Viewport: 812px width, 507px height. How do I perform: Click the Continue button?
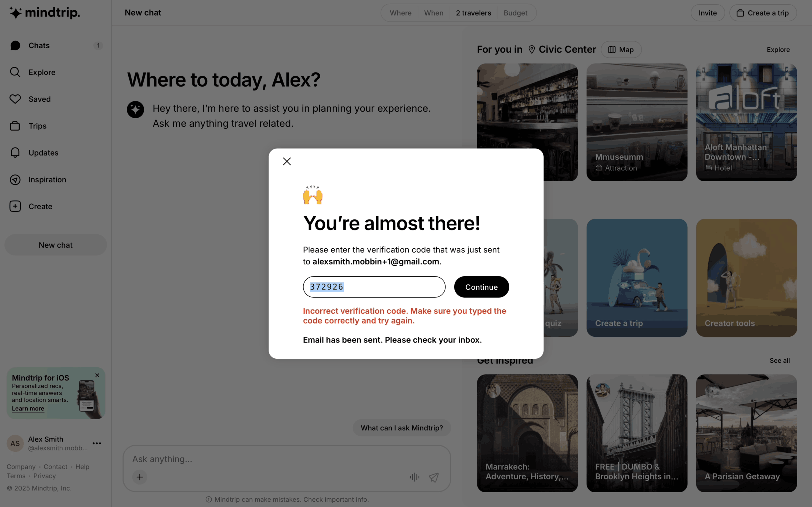(481, 287)
